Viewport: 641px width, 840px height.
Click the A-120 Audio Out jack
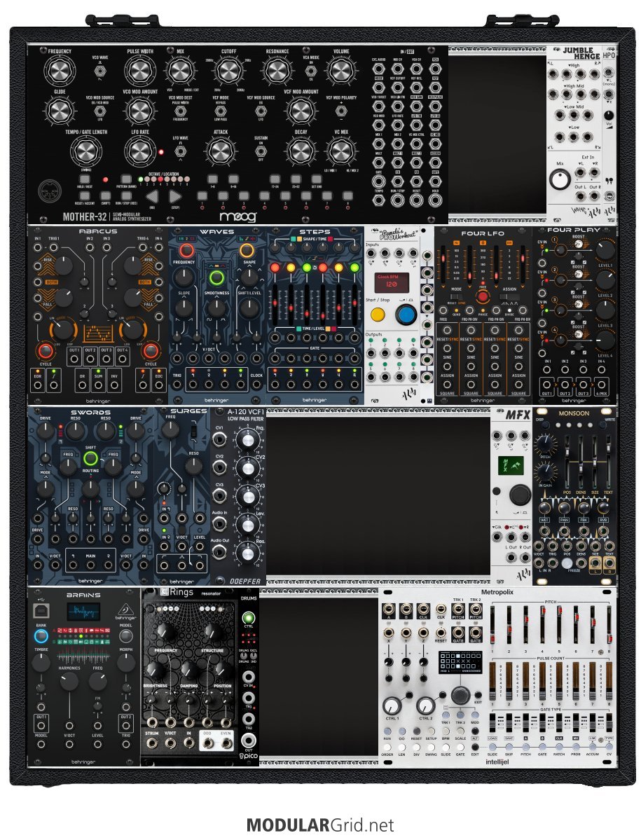(219, 552)
